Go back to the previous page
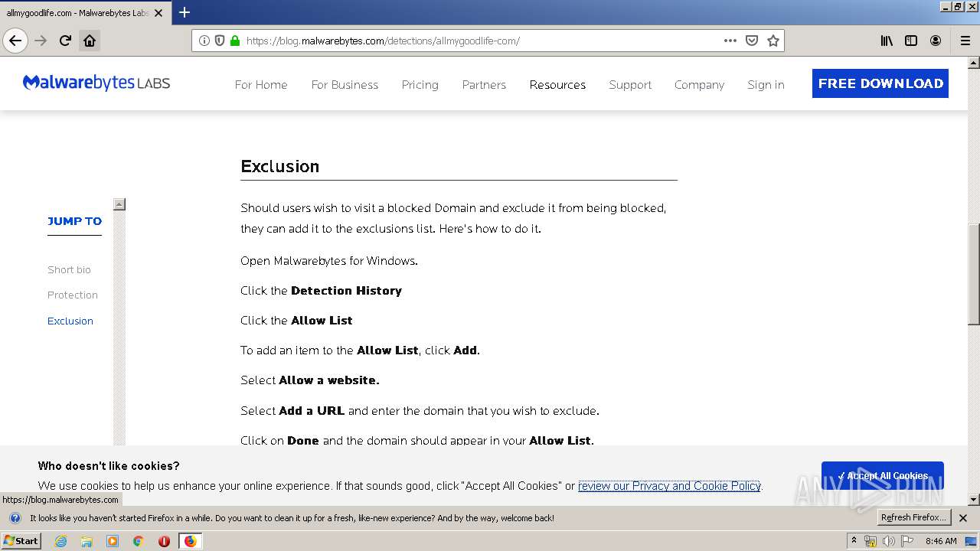The height and width of the screenshot is (551, 980). pyautogui.click(x=15, y=41)
